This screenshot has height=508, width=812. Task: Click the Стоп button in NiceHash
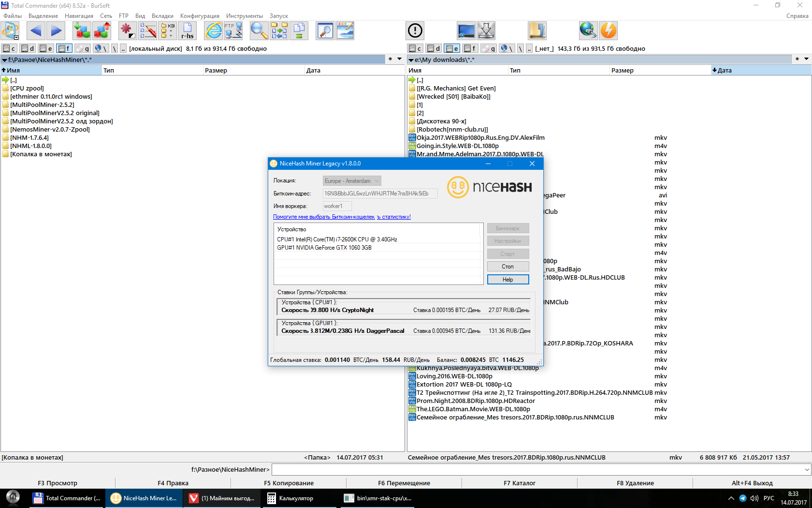(x=508, y=267)
